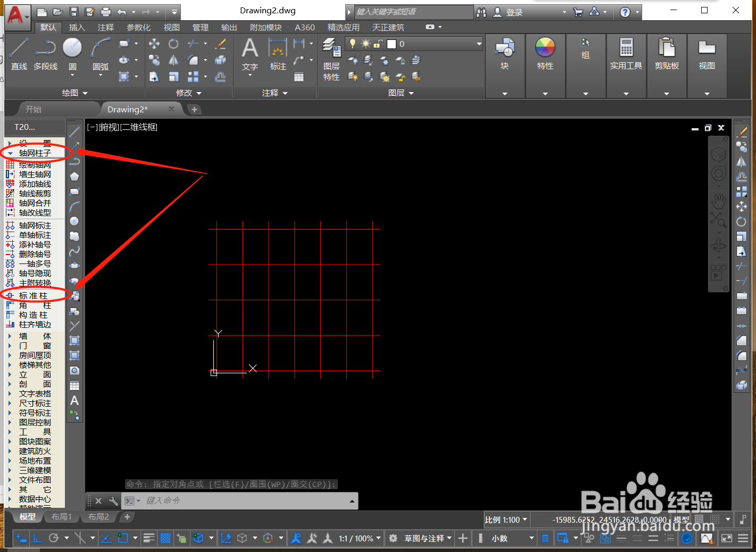
Task: Select the 多段线 polyline tool
Action: [45, 54]
